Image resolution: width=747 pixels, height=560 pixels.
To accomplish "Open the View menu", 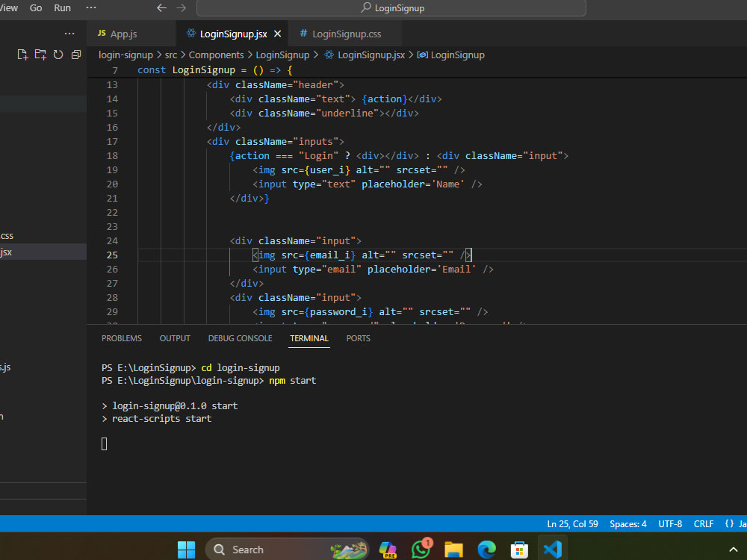I will (8, 8).
